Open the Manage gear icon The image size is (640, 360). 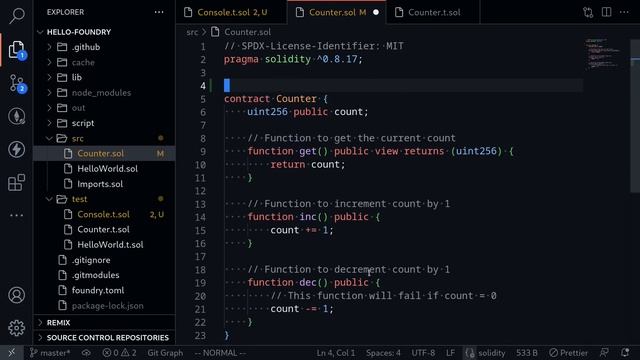click(x=17, y=328)
